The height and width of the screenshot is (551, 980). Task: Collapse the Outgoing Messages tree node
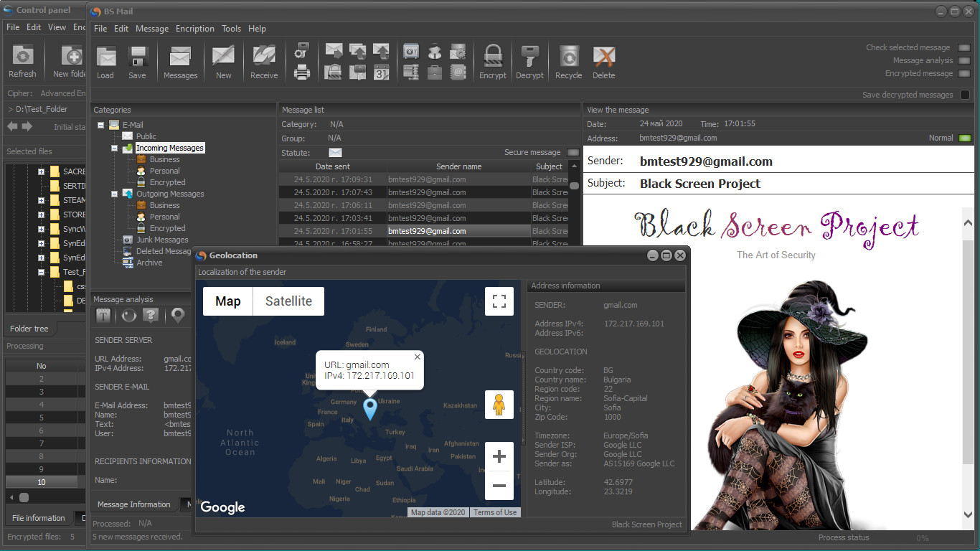[115, 194]
